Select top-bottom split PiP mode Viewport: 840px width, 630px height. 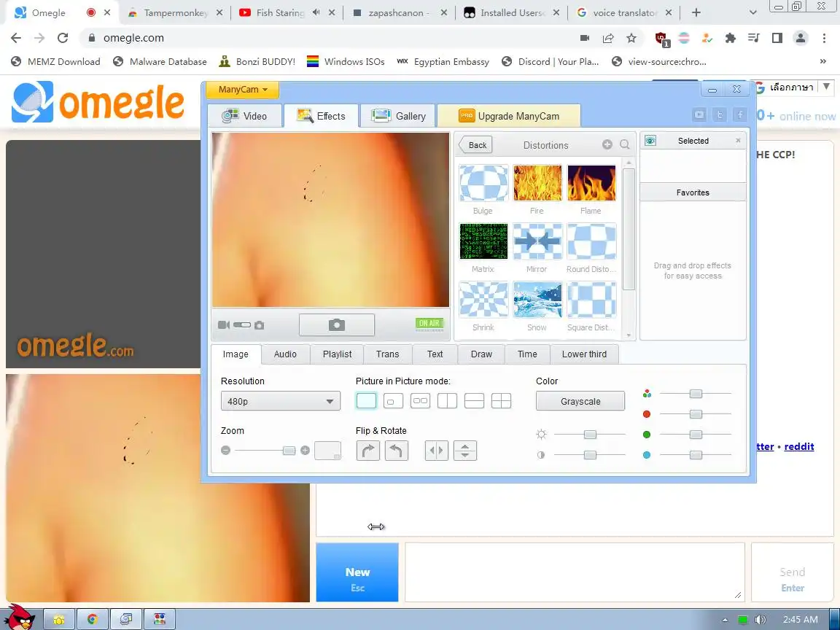click(474, 401)
